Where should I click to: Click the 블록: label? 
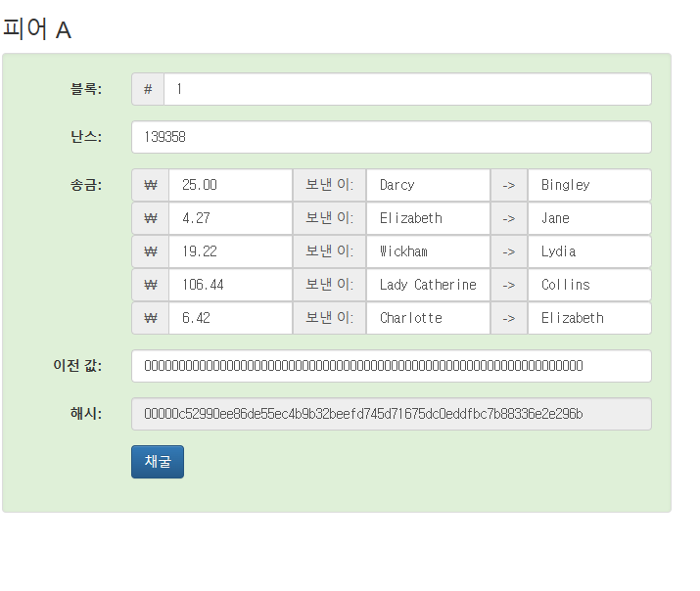86,89
